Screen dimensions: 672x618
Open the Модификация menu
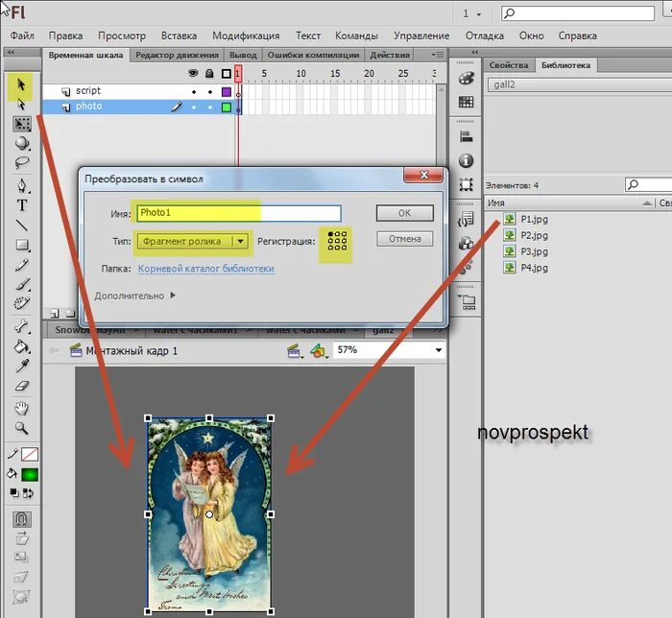(246, 36)
